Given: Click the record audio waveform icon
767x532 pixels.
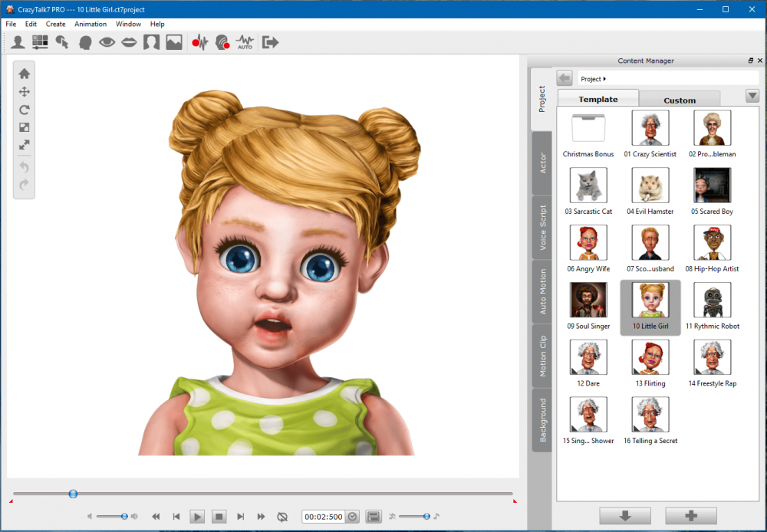Looking at the screenshot, I should (200, 43).
